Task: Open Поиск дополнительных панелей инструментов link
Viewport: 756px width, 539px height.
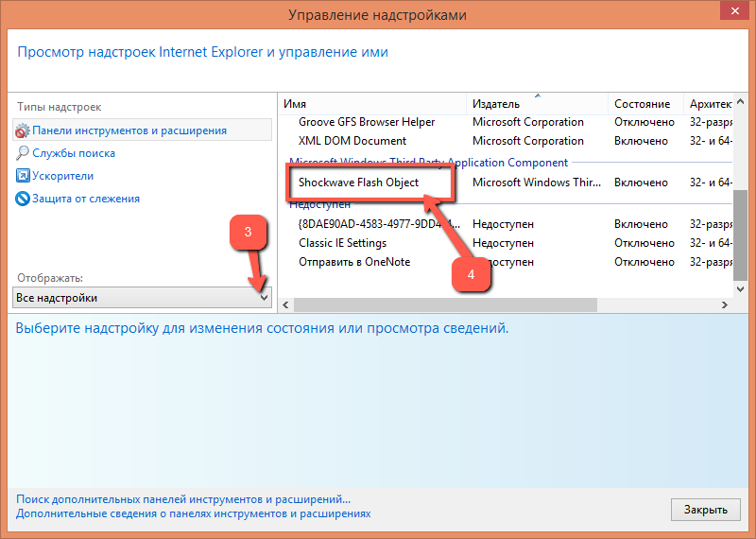Action: pos(183,499)
